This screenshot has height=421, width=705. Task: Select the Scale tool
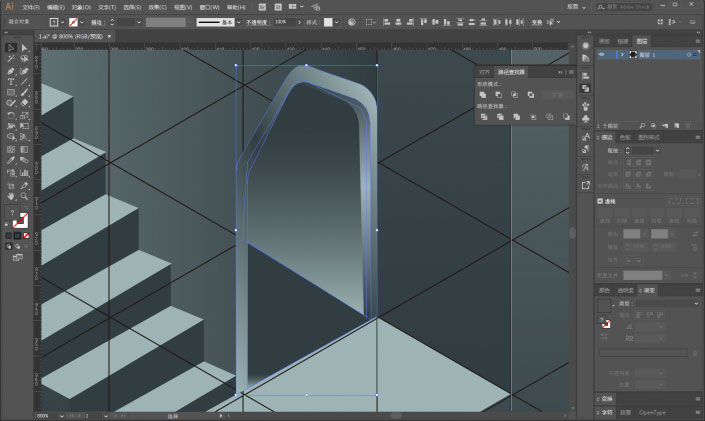pyautogui.click(x=24, y=116)
